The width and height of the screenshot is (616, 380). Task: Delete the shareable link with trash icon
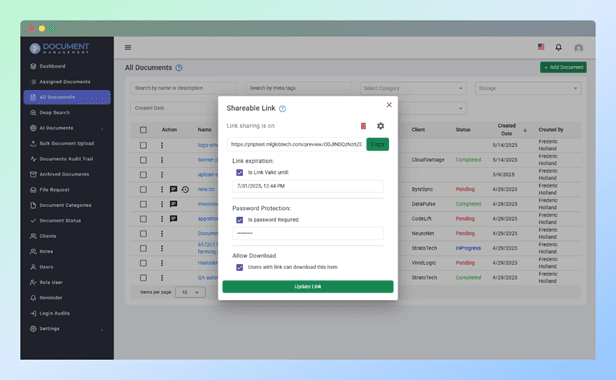pyautogui.click(x=363, y=126)
